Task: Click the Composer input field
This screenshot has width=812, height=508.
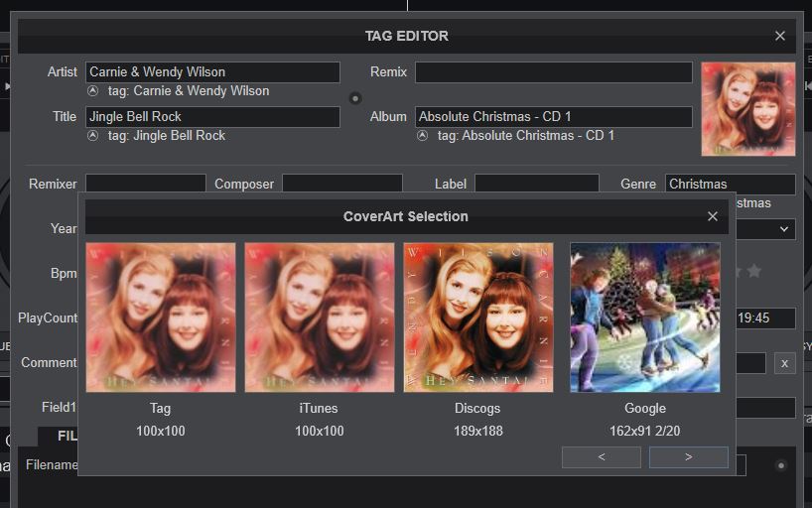Action: (342, 184)
